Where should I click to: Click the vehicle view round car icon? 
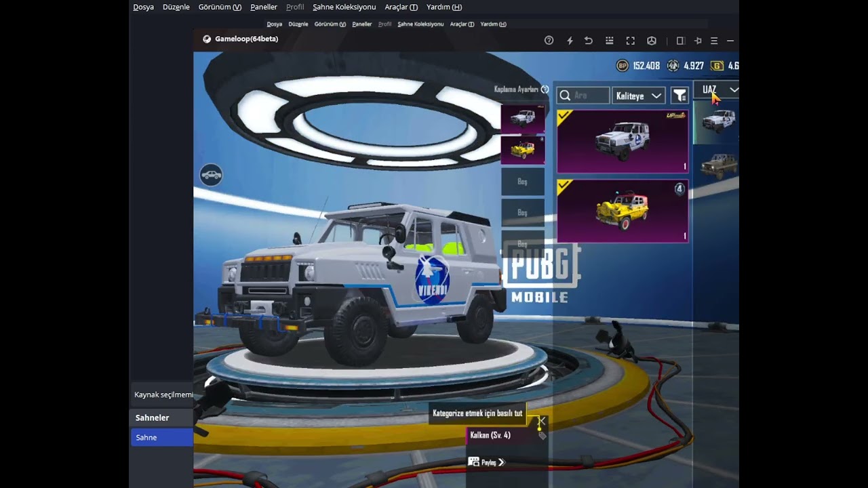click(211, 175)
